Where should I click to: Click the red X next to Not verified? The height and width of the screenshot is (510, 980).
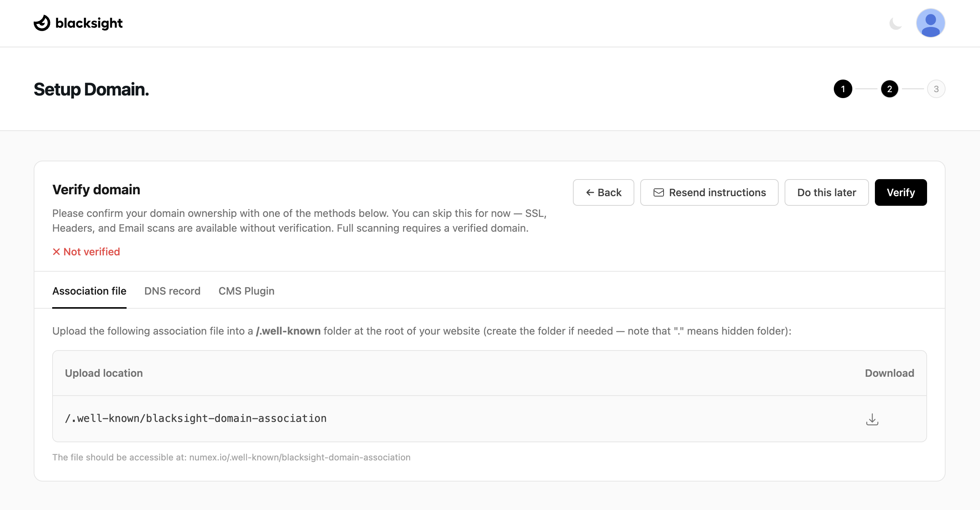click(x=56, y=251)
